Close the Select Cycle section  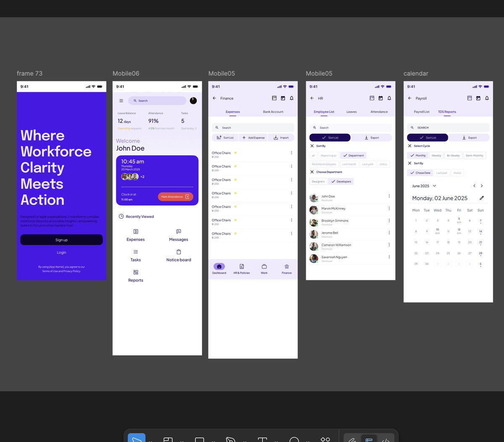[410, 146]
